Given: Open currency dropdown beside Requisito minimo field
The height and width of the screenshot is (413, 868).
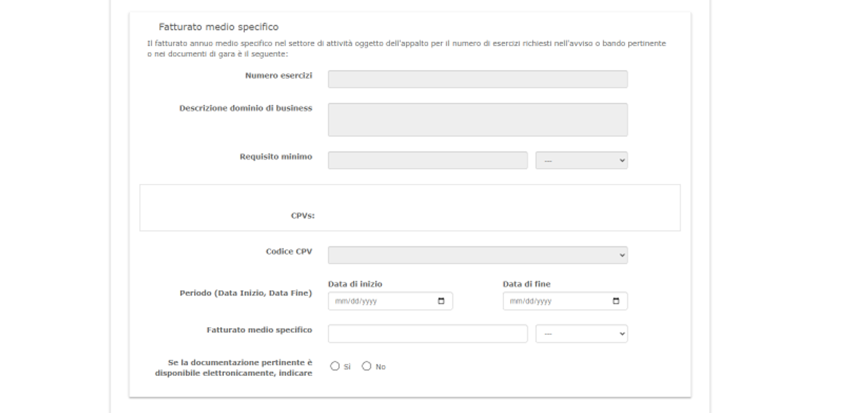Looking at the screenshot, I should (x=581, y=161).
